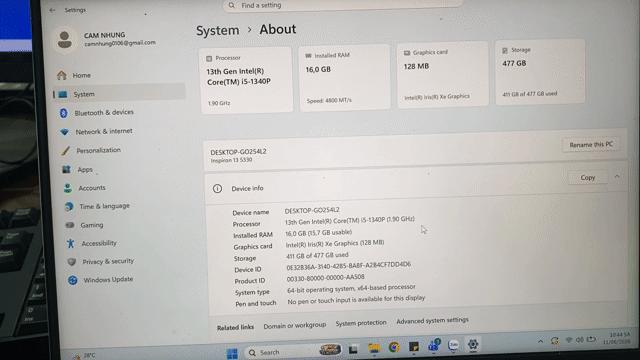Image resolution: width=640 pixels, height=360 pixels.
Task: Open Accessibility settings
Action: click(x=91, y=243)
